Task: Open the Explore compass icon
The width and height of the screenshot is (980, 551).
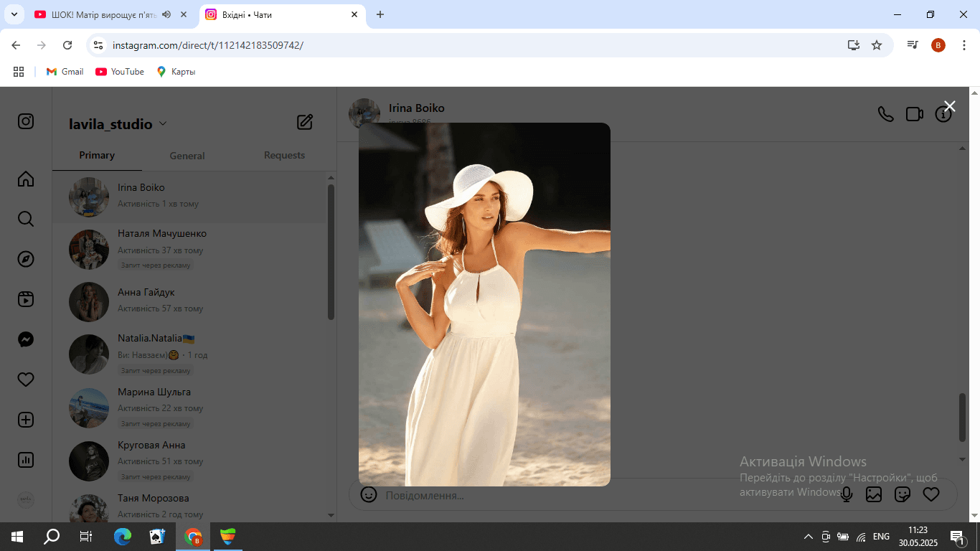Action: (x=26, y=259)
